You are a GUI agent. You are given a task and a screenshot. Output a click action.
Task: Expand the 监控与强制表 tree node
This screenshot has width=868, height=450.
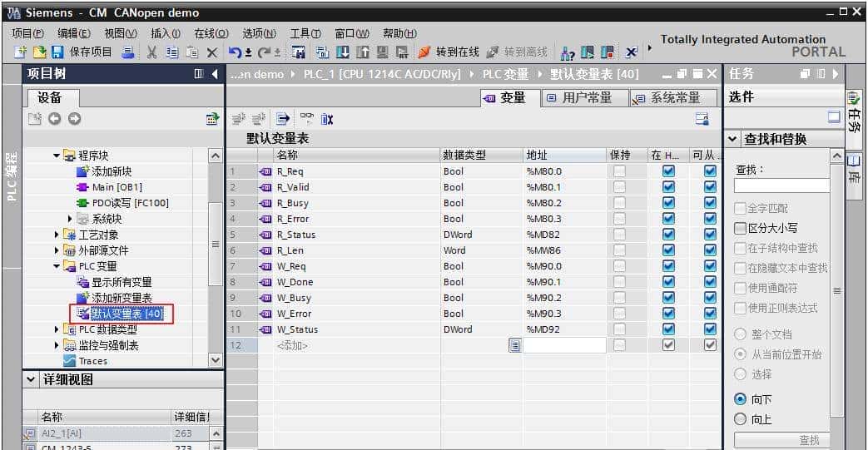(x=57, y=345)
